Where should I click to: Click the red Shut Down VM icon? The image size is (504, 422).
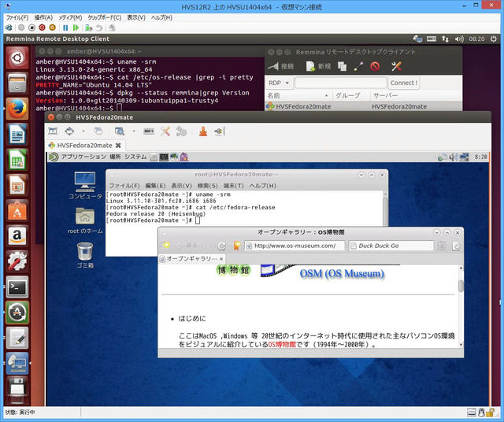click(42, 28)
